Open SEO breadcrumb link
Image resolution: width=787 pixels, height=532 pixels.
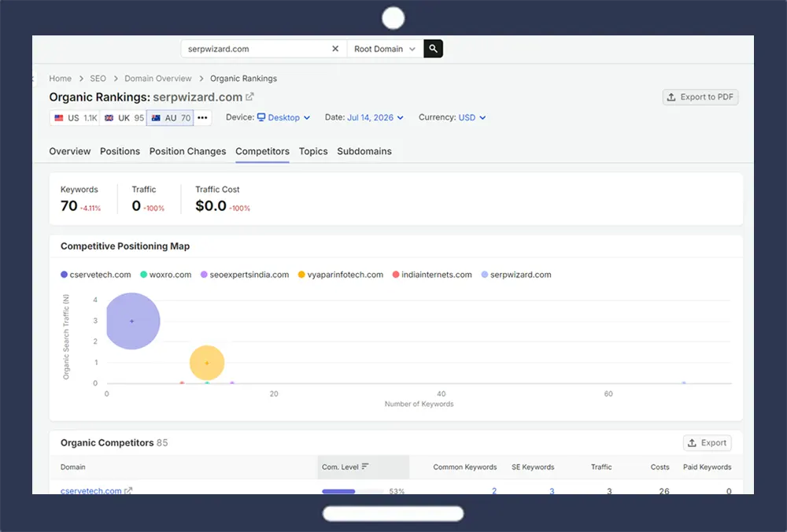[98, 78]
